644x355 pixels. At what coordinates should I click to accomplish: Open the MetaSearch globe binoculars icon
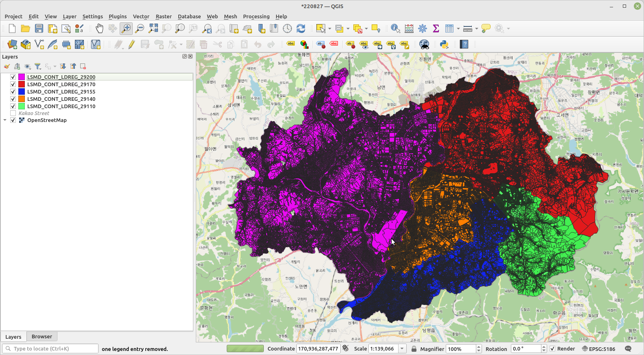(424, 44)
